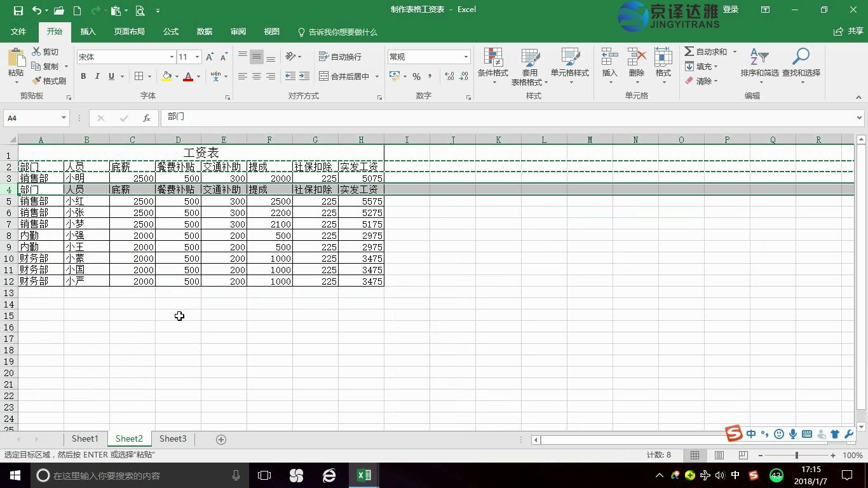Click the zoom slider handle
Screen dimensions: 868x488
[x=796, y=456]
